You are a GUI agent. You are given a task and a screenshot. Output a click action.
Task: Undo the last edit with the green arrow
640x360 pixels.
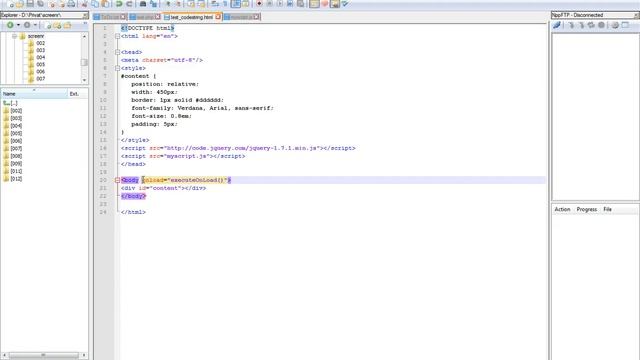(x=119, y=4)
